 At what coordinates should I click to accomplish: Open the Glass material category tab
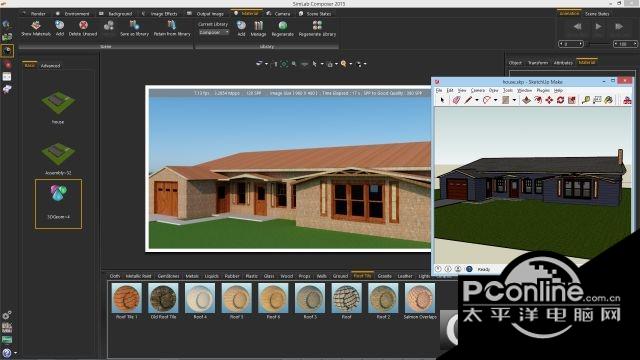(269, 276)
